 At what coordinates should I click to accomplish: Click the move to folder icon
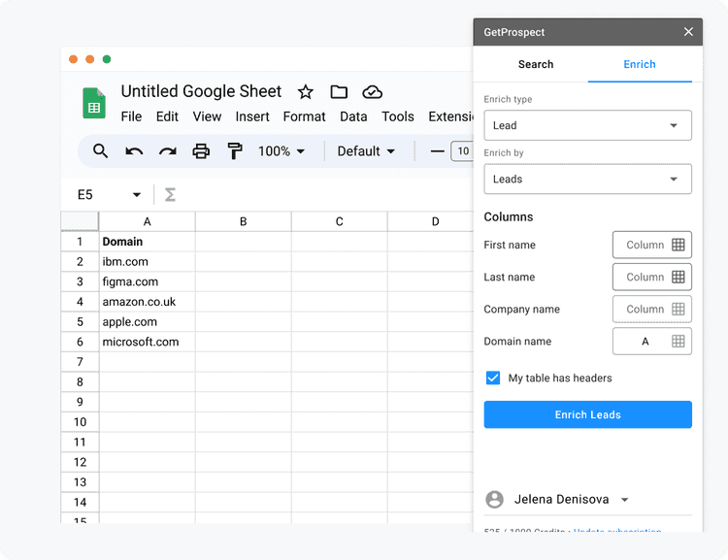[339, 92]
